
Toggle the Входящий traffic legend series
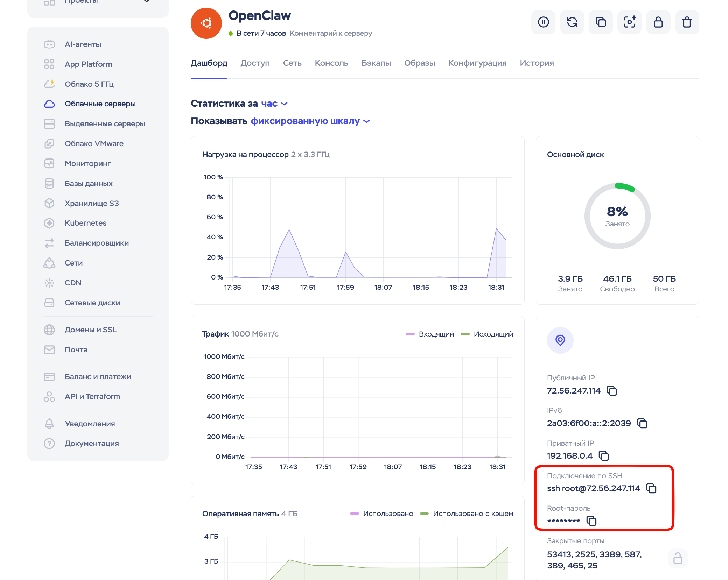[x=430, y=334]
